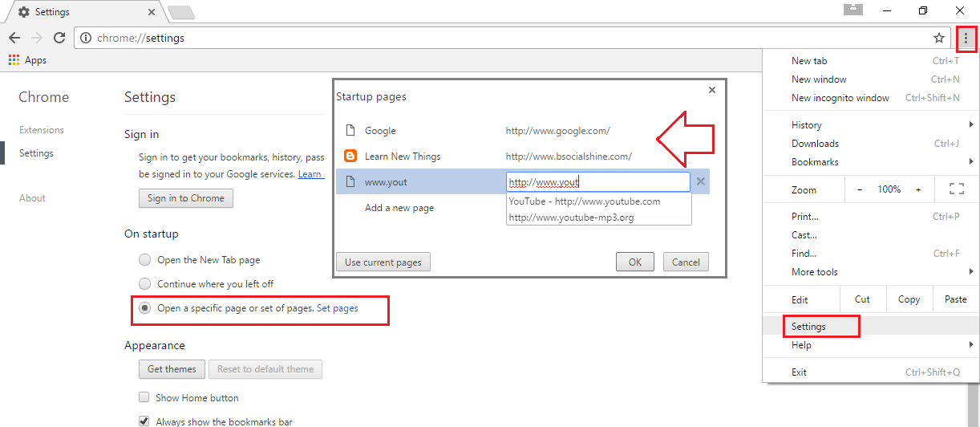Expand the Bookmarks submenu
Image resolution: width=980 pixels, height=427 pixels.
(x=871, y=162)
